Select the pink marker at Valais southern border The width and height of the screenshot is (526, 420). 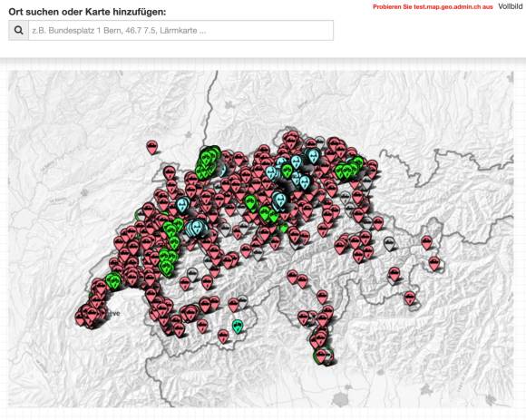click(x=223, y=337)
